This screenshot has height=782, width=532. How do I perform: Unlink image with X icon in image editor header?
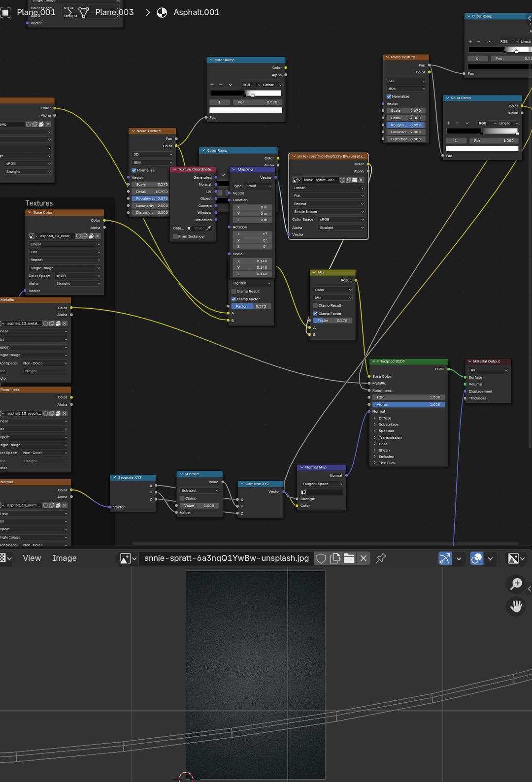pyautogui.click(x=364, y=558)
